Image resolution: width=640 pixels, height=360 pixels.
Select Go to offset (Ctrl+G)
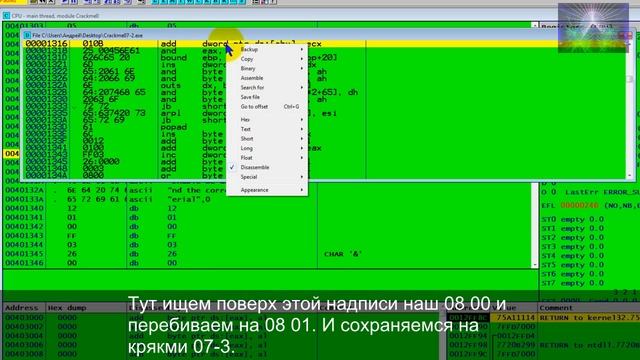[267, 107]
